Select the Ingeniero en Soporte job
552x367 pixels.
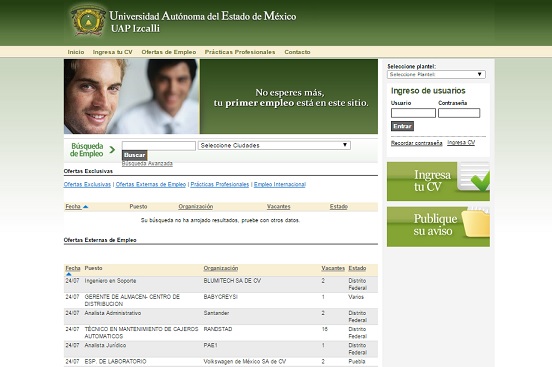click(x=110, y=281)
